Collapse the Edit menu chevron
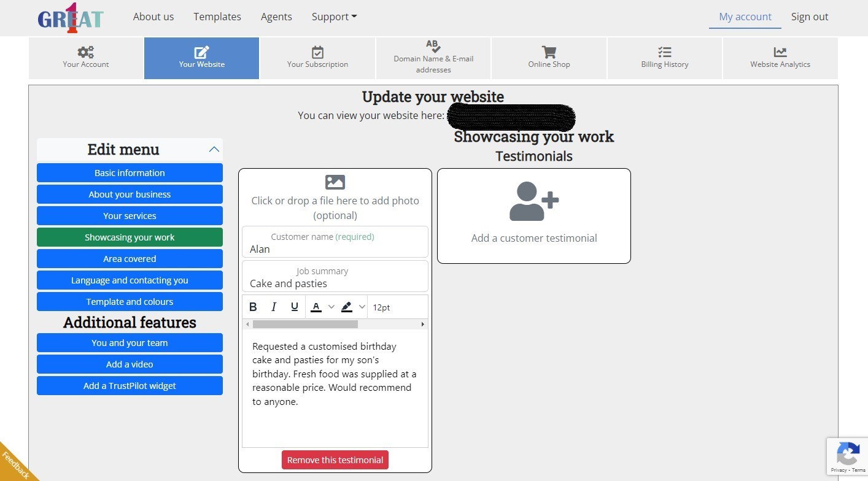The image size is (868, 481). [214, 149]
